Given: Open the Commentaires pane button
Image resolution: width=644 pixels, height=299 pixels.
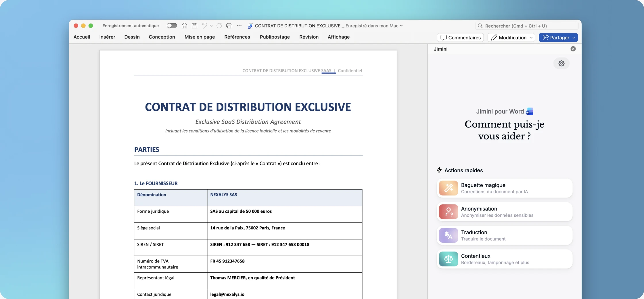Looking at the screenshot, I should click(461, 38).
